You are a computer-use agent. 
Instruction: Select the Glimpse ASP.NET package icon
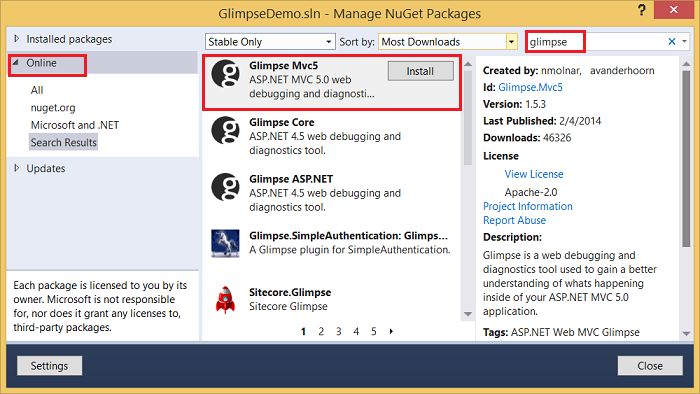(x=225, y=187)
